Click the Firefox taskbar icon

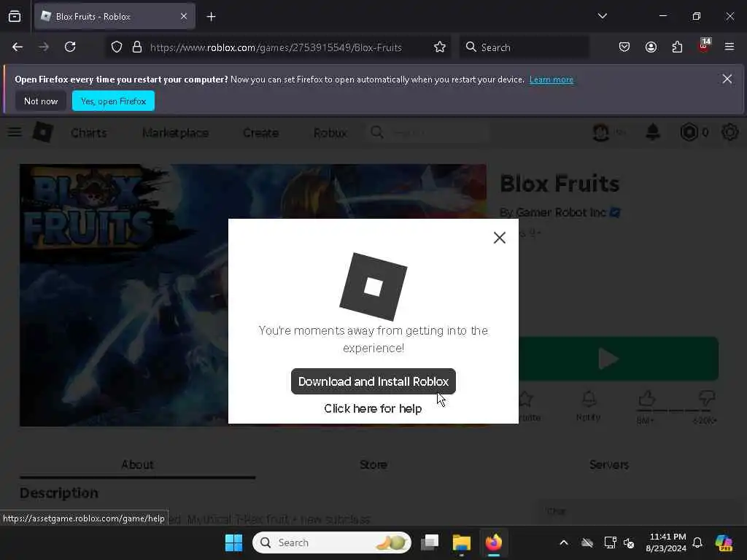pyautogui.click(x=494, y=542)
